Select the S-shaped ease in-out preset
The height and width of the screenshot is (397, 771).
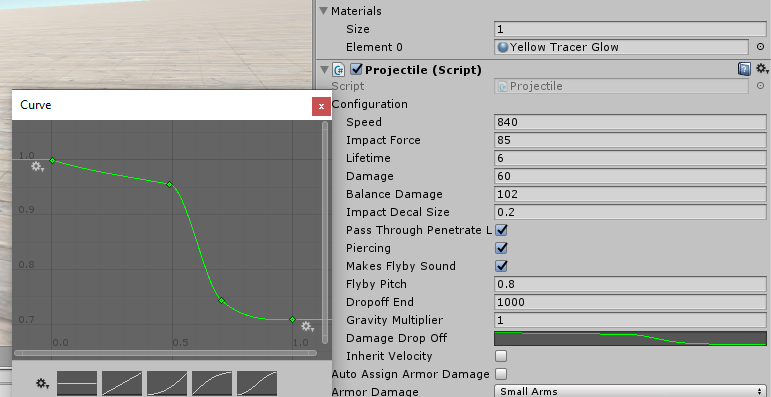tap(257, 383)
